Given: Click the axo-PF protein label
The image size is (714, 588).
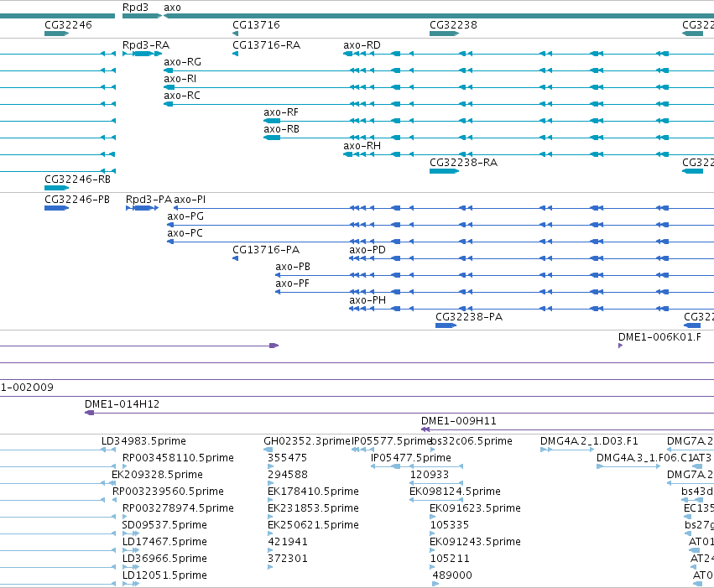Looking at the screenshot, I should pyautogui.click(x=292, y=284).
